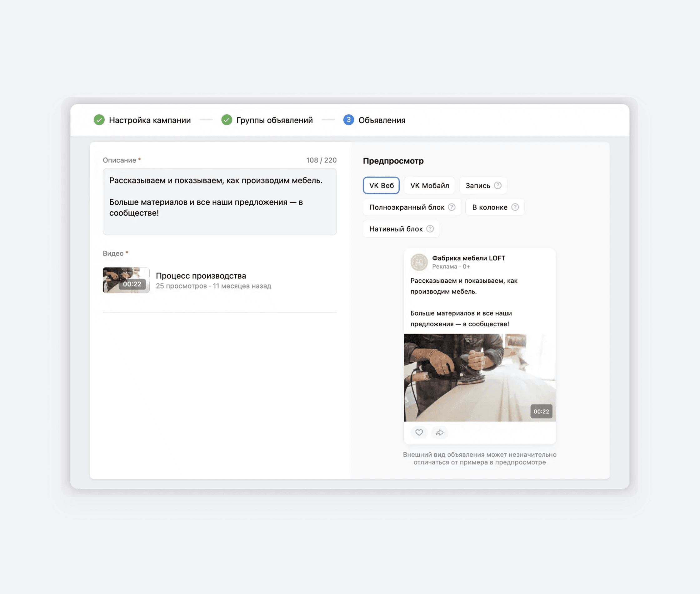This screenshot has width=700, height=594.
Task: Select the VK Веб preview option
Action: 381,185
